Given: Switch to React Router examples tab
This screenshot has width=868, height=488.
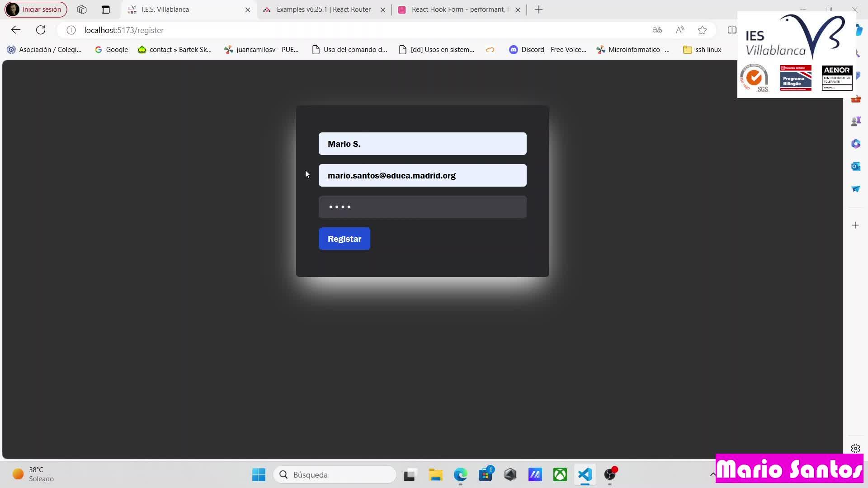Looking at the screenshot, I should pyautogui.click(x=323, y=9).
